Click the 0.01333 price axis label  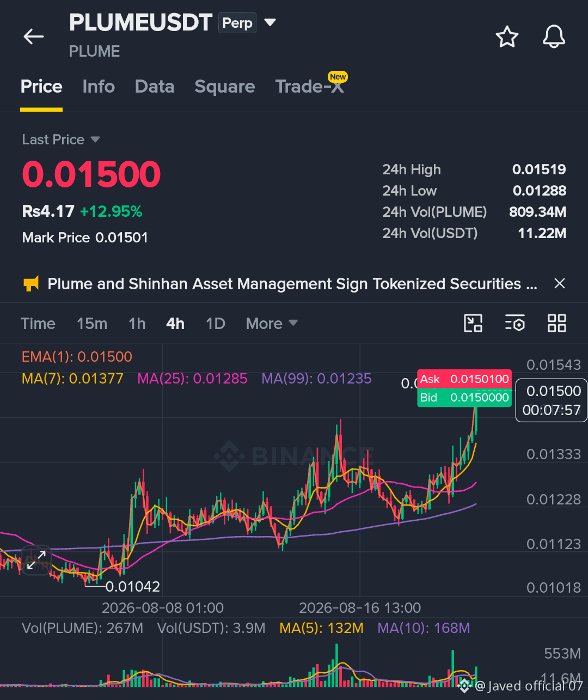pos(554,454)
